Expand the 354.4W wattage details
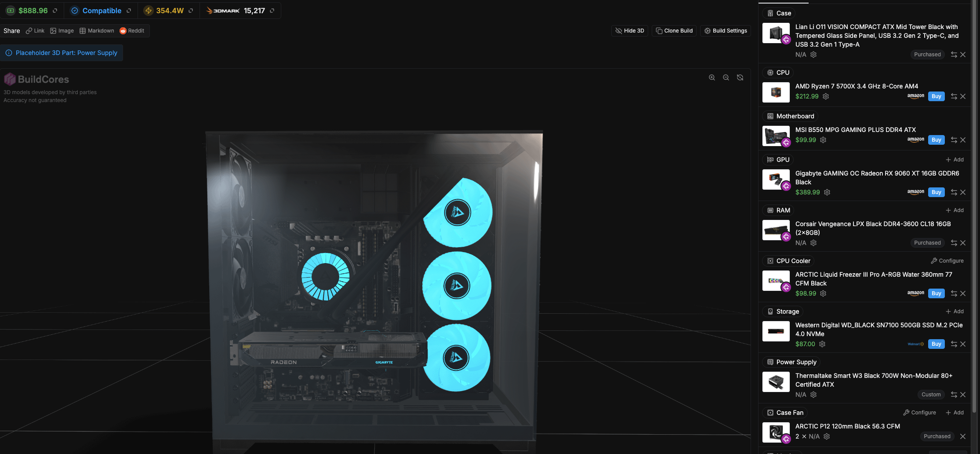The height and width of the screenshot is (454, 980). 191,11
